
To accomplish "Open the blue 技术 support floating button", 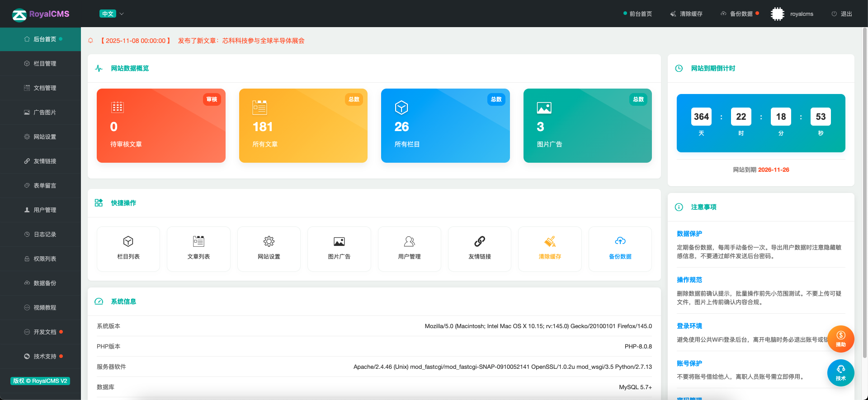I will point(840,373).
